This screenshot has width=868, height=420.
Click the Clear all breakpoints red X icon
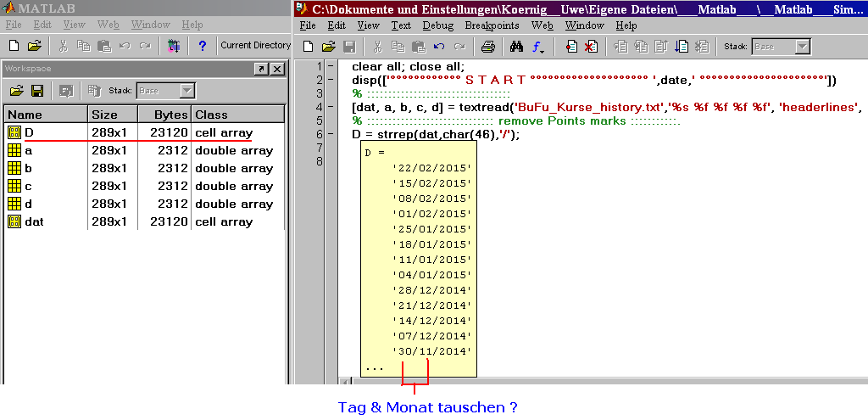tap(592, 47)
